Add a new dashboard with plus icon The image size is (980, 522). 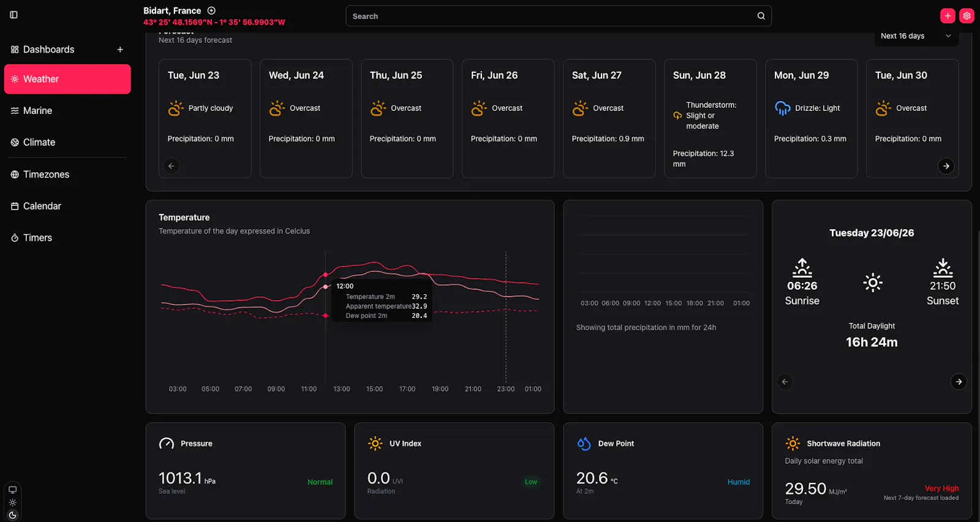pos(120,50)
